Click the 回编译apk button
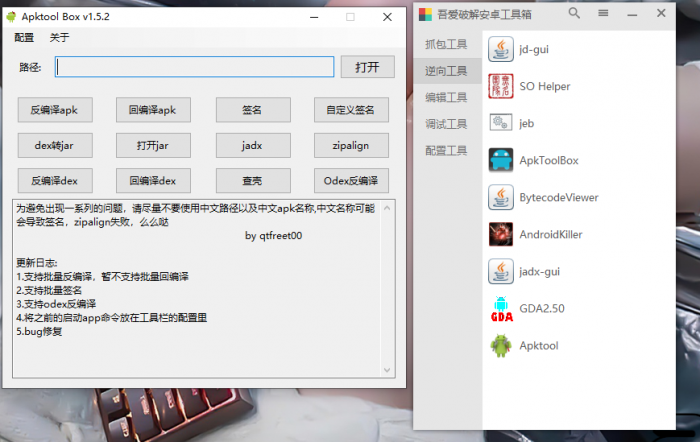The height and width of the screenshot is (442, 700). pos(153,110)
